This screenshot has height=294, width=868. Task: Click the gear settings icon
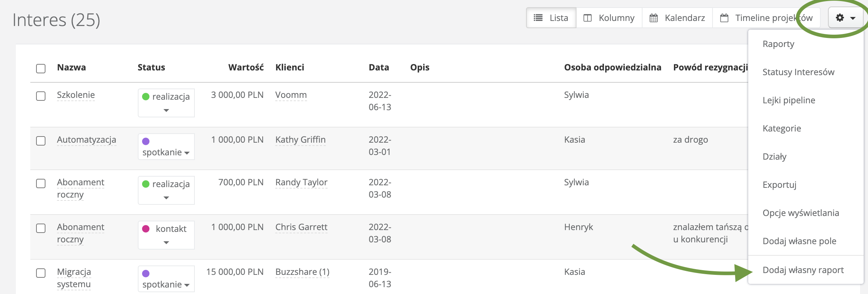pyautogui.click(x=840, y=18)
